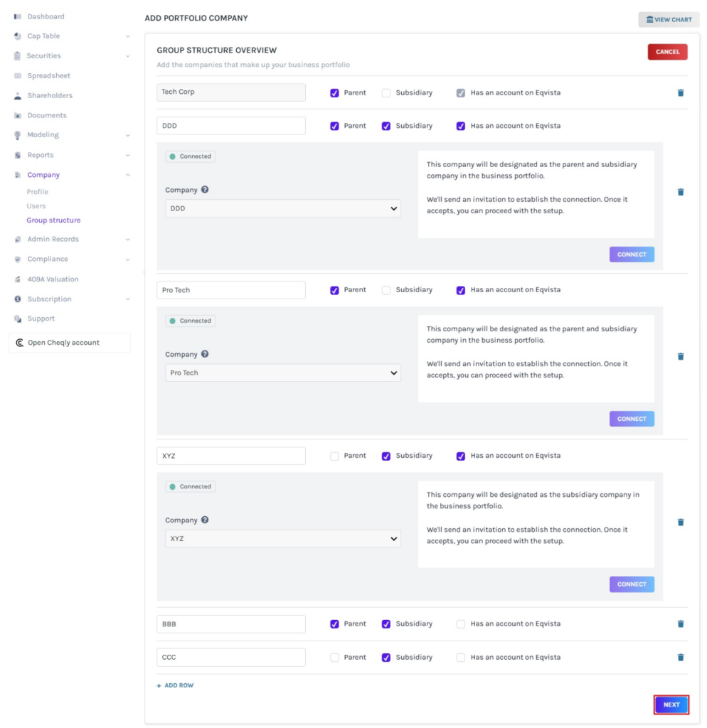Click the trash icon beside CCC row

(680, 658)
